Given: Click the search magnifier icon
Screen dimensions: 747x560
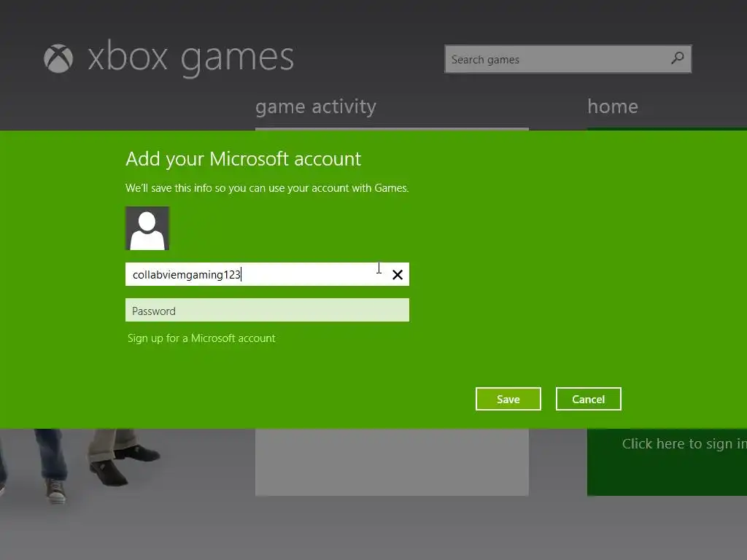Looking at the screenshot, I should coord(677,58).
